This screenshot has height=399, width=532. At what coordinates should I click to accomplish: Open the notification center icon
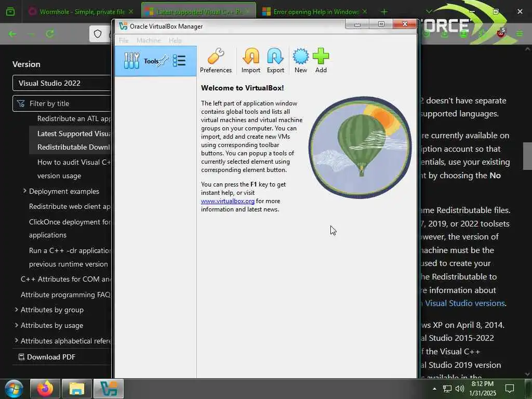[510, 389]
